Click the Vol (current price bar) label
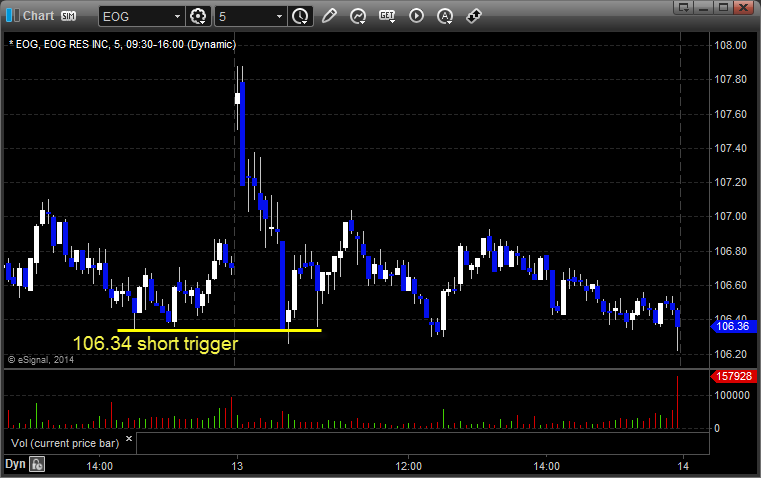The image size is (761, 478). (x=65, y=443)
